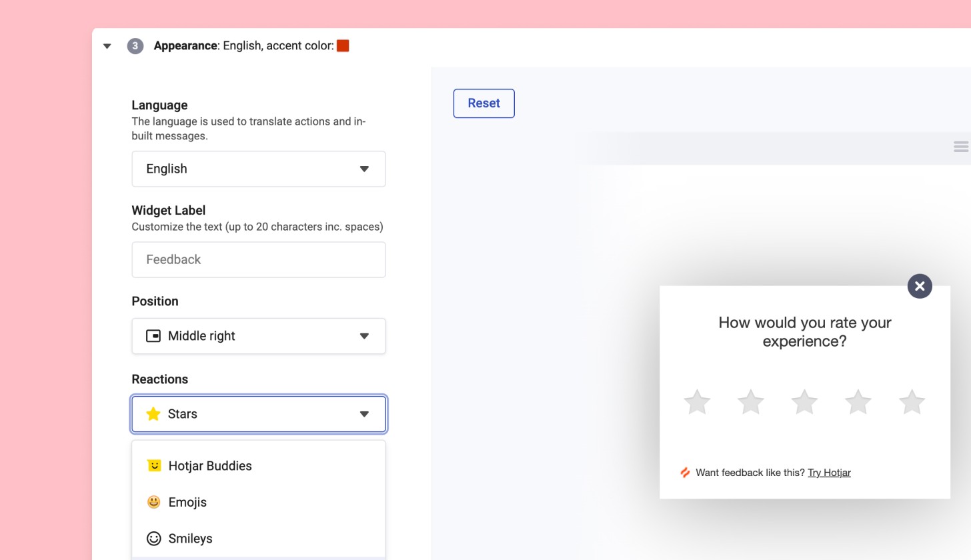Click the 'How would you rate your experience?' text
The width and height of the screenshot is (971, 560).
(x=805, y=332)
